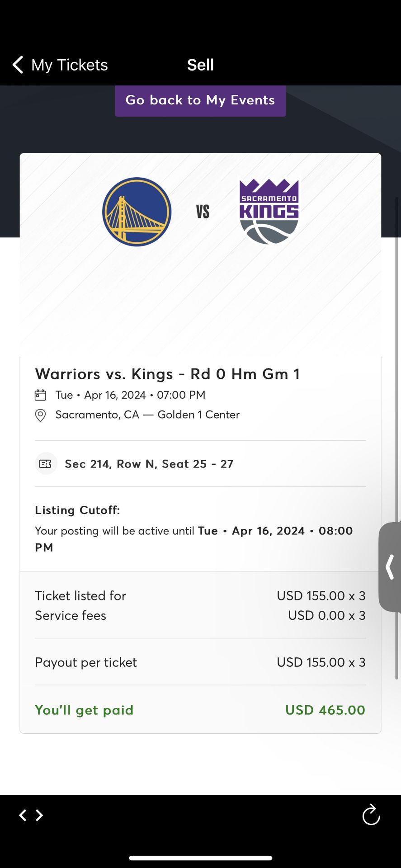
Task: Expand the gray side drawer handle
Action: pyautogui.click(x=390, y=567)
